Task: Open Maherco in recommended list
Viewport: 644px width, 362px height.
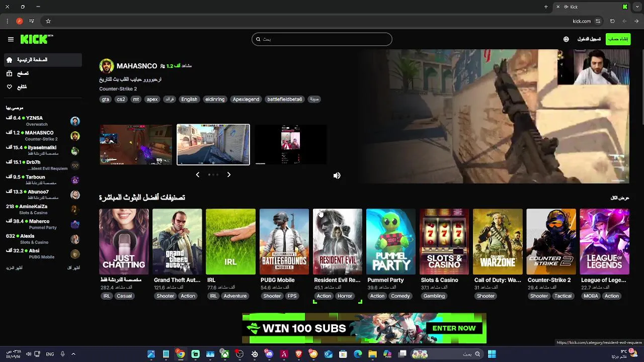Action: tap(43, 224)
